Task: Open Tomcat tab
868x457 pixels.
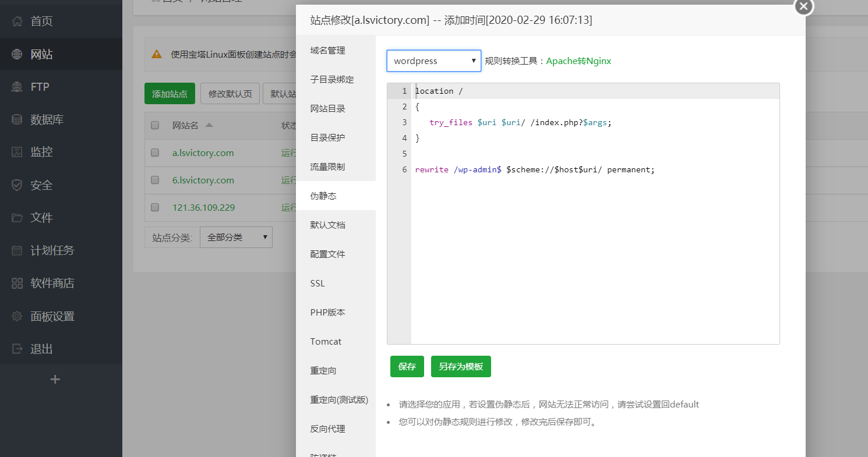Action: 336,342
